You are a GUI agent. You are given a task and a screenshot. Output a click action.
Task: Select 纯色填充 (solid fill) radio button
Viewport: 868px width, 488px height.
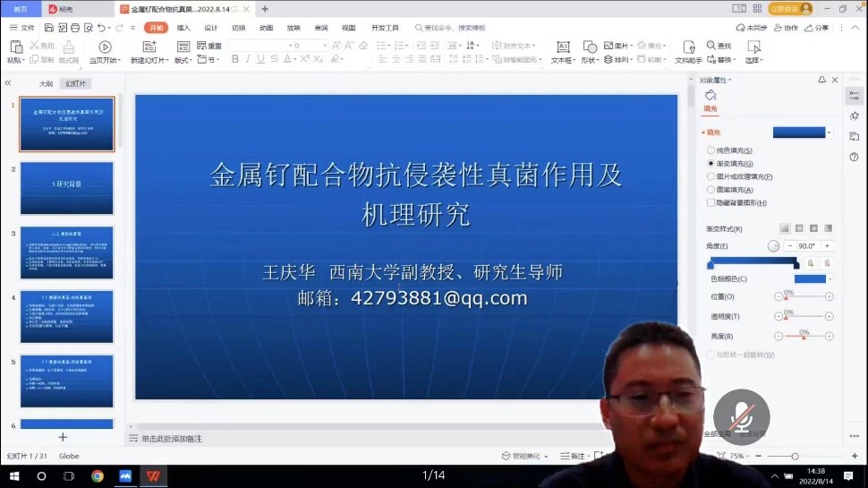tap(711, 150)
